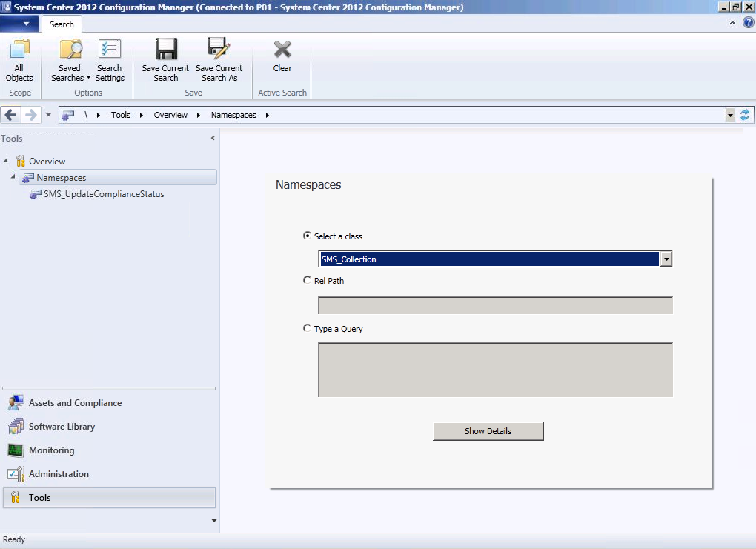Click the Software Library icon
Viewport: 756px width, 549px height.
coord(16,427)
